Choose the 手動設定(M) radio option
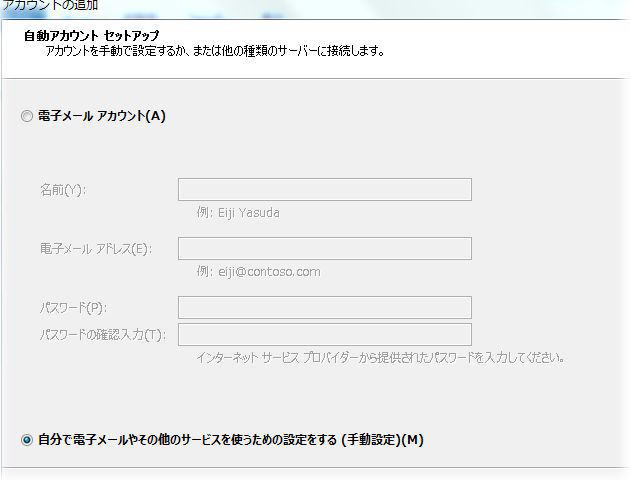Screen dimensions: 630x480 tap(27, 440)
